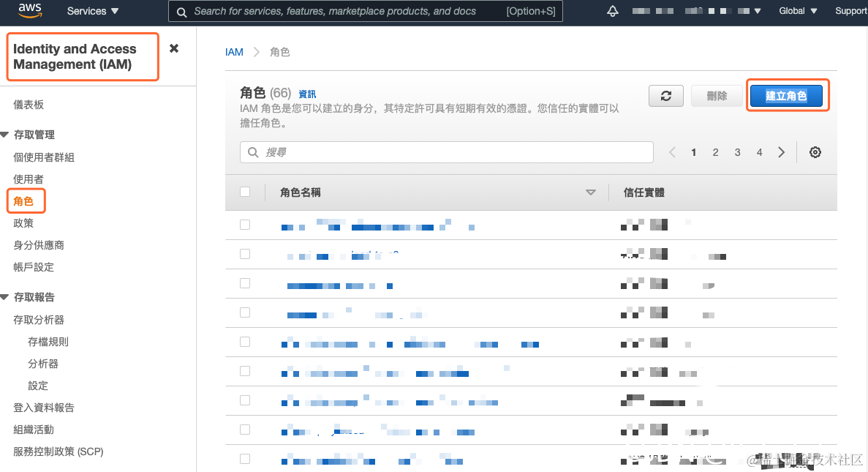Click the 建立角色 create role button

(x=787, y=96)
